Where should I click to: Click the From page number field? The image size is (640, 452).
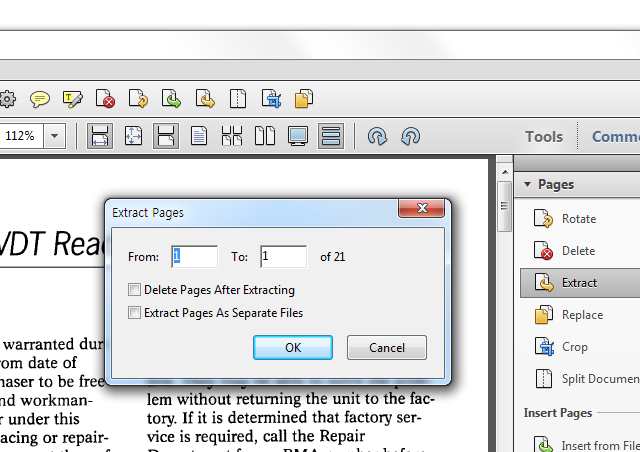point(195,256)
